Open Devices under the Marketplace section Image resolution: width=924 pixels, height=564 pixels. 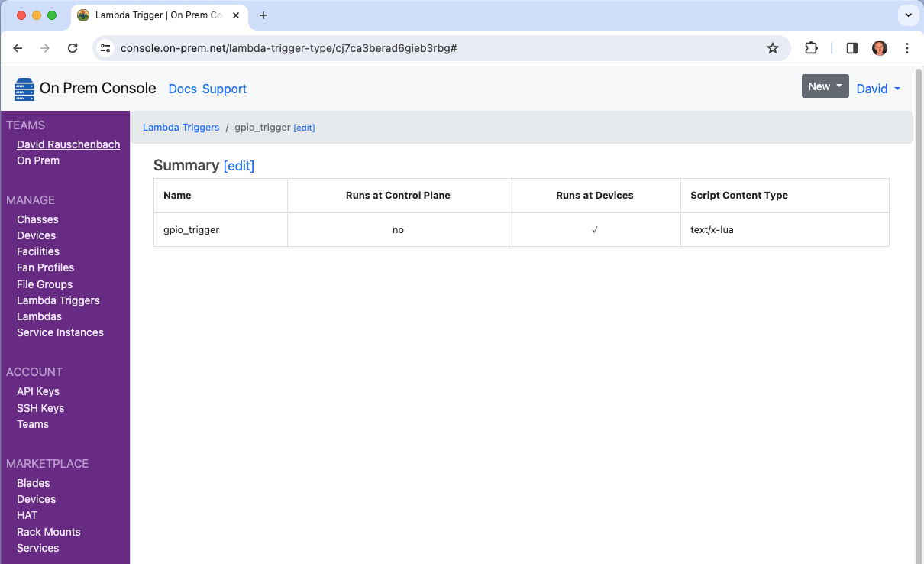click(x=36, y=499)
